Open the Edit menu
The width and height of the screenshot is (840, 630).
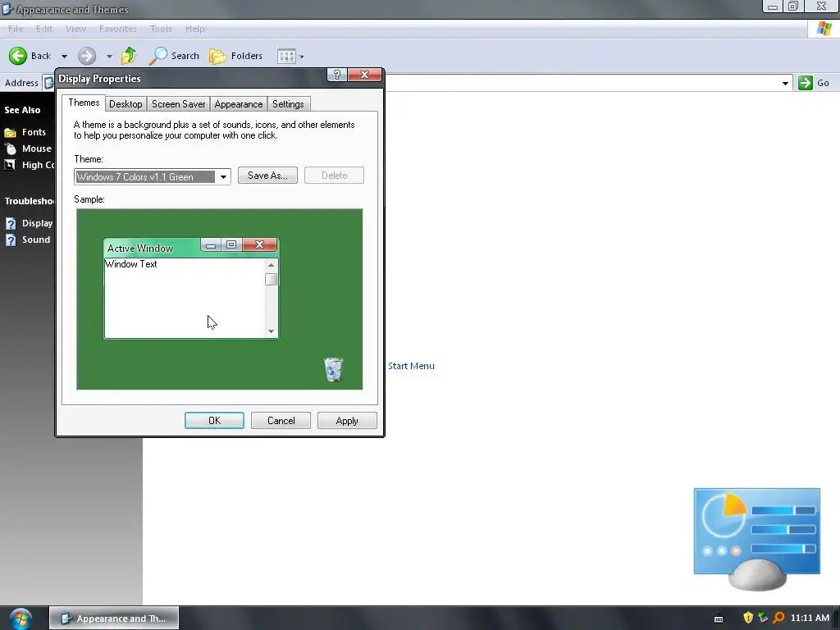pos(44,29)
